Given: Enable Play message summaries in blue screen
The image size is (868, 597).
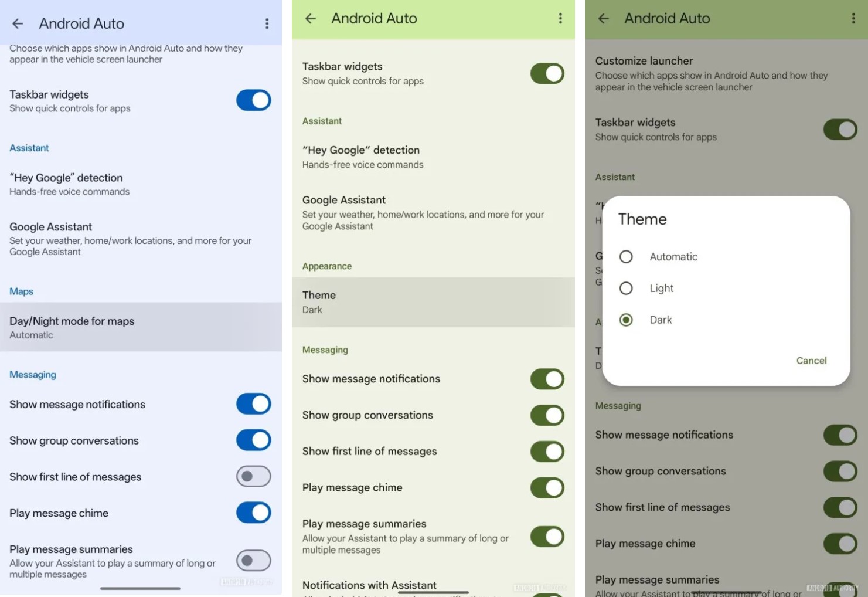Looking at the screenshot, I should click(254, 561).
